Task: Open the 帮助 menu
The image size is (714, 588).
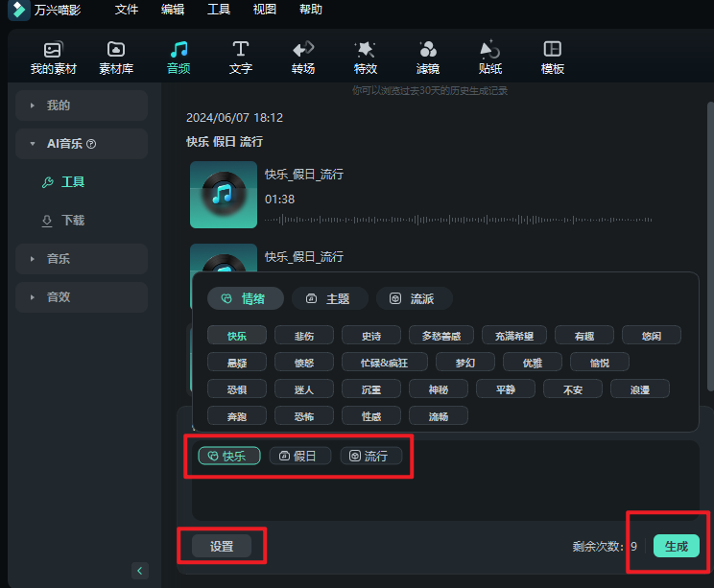Action: click(x=311, y=10)
